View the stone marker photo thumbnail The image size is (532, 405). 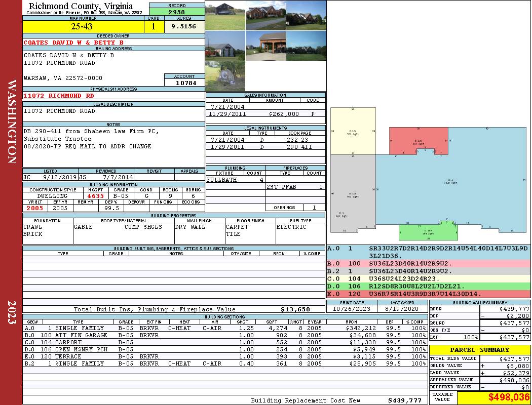click(225, 76)
